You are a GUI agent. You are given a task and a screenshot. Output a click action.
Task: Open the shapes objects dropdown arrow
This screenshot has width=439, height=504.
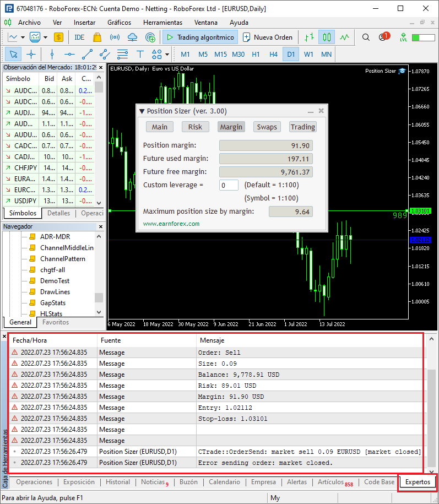point(167,55)
